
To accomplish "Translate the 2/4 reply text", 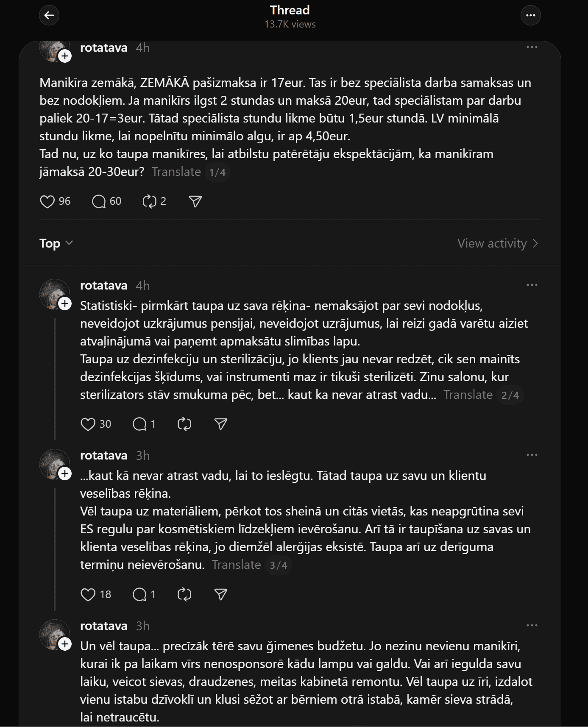I will 468,395.
